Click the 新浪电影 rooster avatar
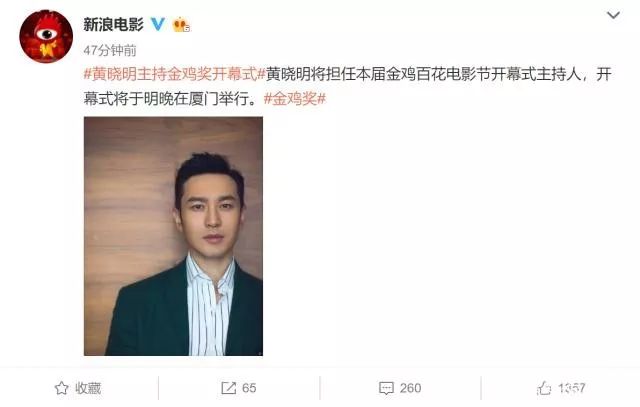Screen dimensions: 640x407 (x=46, y=36)
